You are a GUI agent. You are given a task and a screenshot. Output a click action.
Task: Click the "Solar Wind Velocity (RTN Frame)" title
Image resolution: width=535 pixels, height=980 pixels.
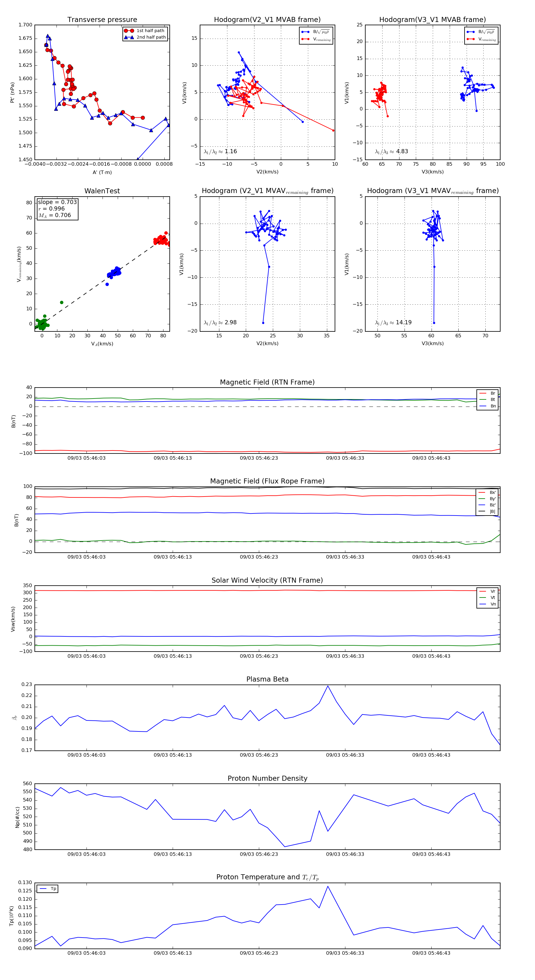pos(267,580)
